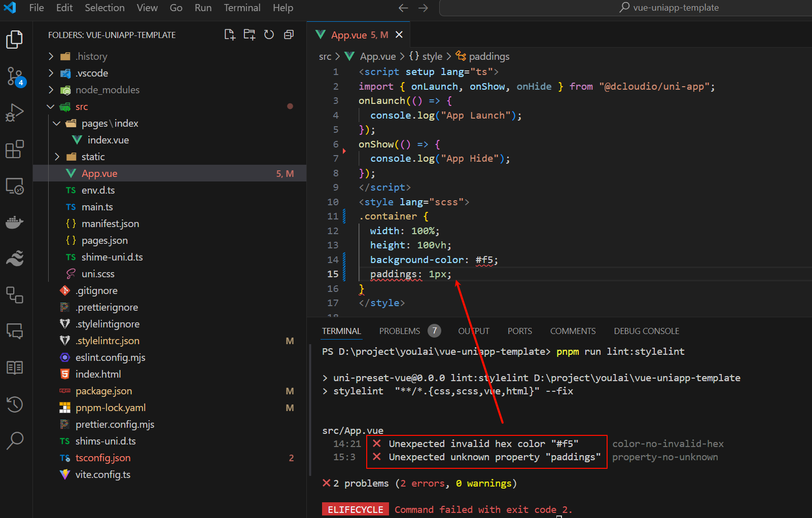Collapse all folders in explorer

(289, 34)
